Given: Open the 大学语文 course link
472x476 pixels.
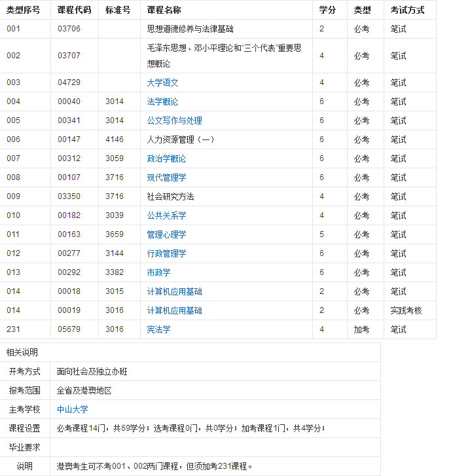Looking at the screenshot, I should pos(162,82).
